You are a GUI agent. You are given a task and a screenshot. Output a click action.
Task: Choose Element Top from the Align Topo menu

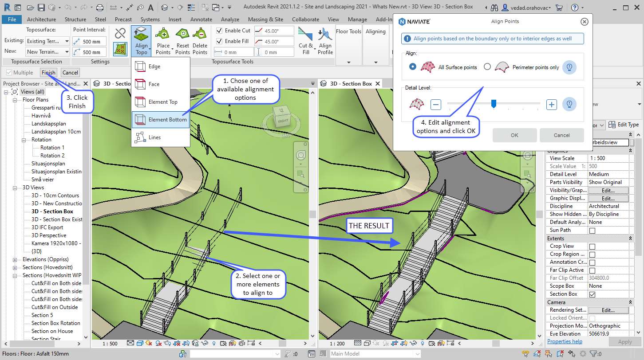pos(161,102)
